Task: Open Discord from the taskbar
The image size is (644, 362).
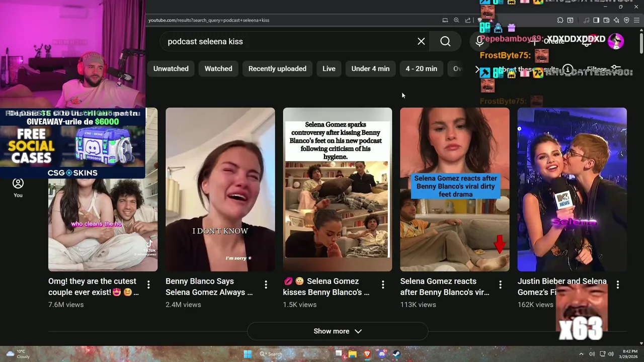Action: (x=382, y=354)
